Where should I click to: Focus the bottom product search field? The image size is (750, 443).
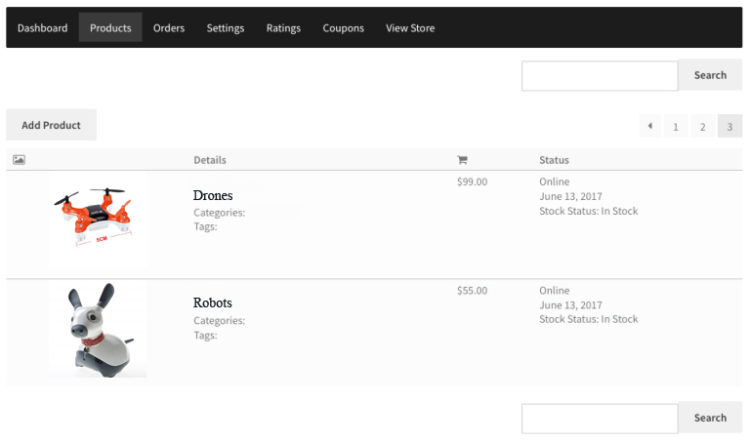pyautogui.click(x=600, y=419)
